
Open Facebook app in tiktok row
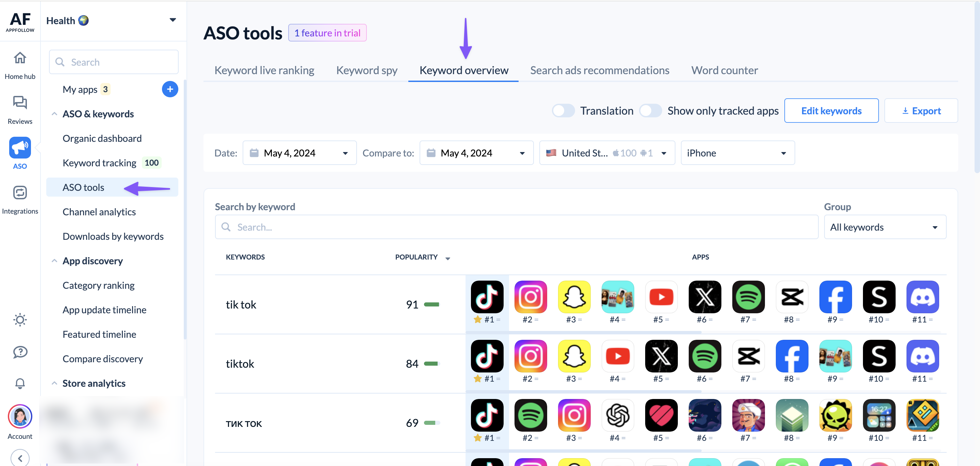[792, 356]
